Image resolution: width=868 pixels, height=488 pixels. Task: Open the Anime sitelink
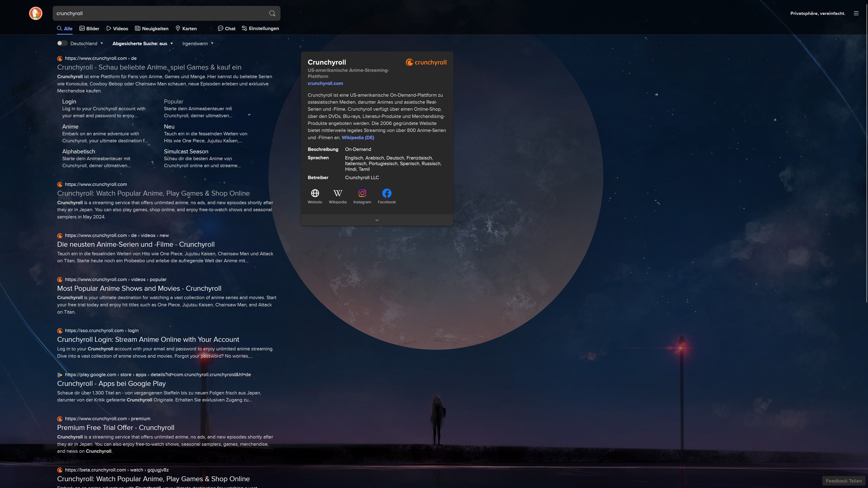pos(70,127)
